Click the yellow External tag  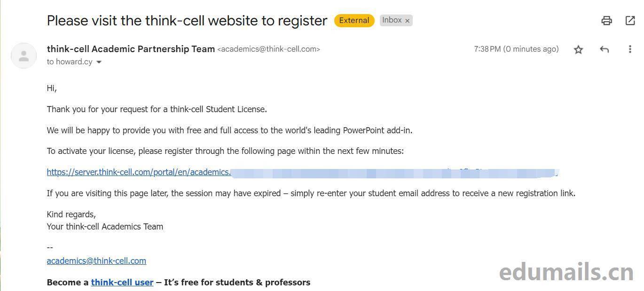coord(354,21)
